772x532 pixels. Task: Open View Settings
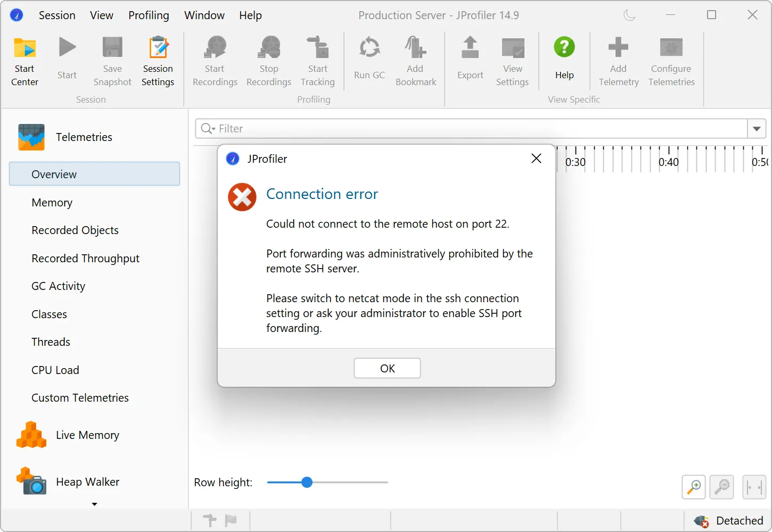click(x=512, y=61)
